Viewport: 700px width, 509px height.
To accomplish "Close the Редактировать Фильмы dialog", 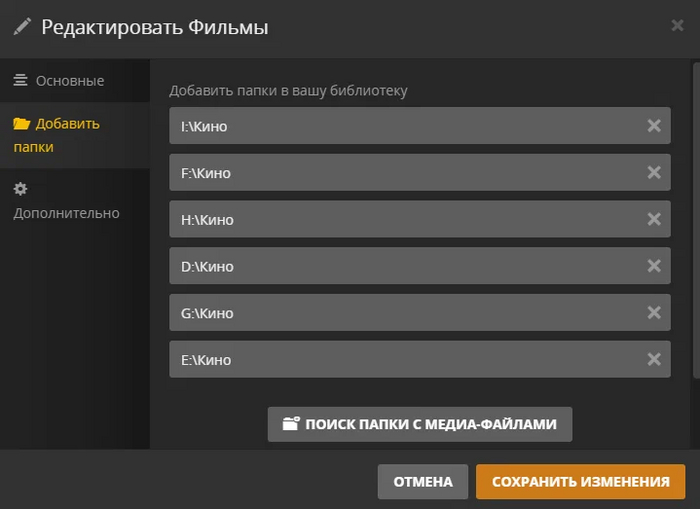I will [x=677, y=26].
